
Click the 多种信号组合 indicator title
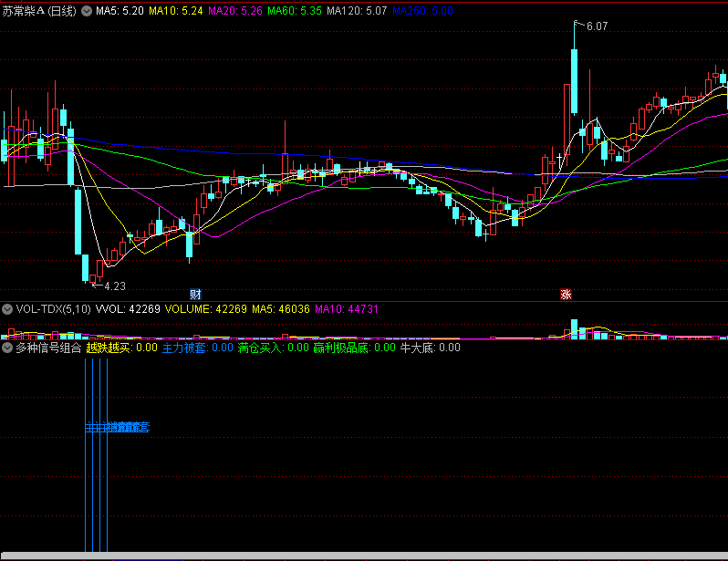48,348
